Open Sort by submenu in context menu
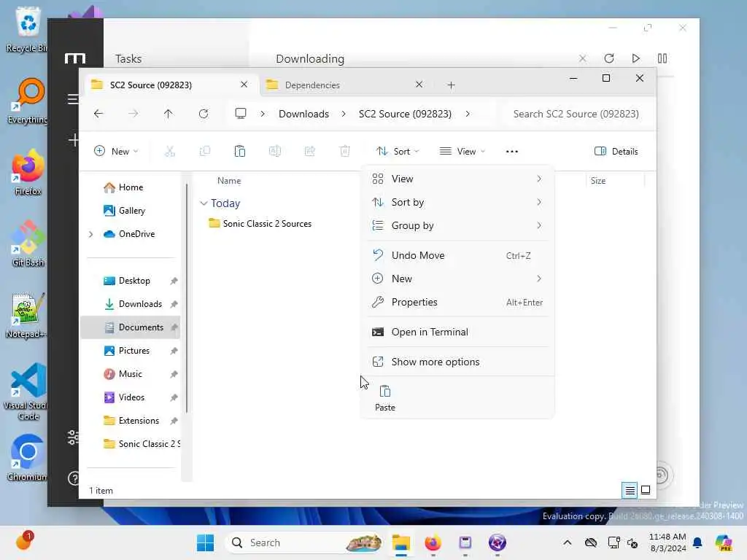Viewport: 747px width, 560px height. tap(457, 203)
